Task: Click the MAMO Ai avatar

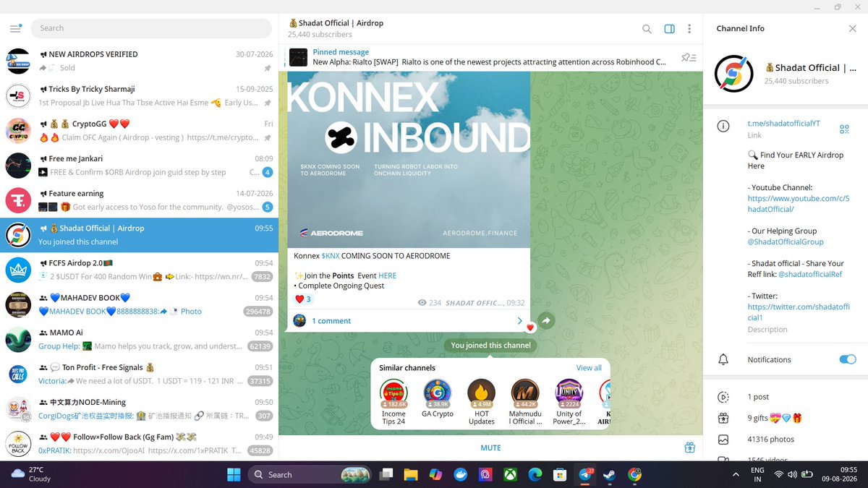Action: (x=18, y=339)
